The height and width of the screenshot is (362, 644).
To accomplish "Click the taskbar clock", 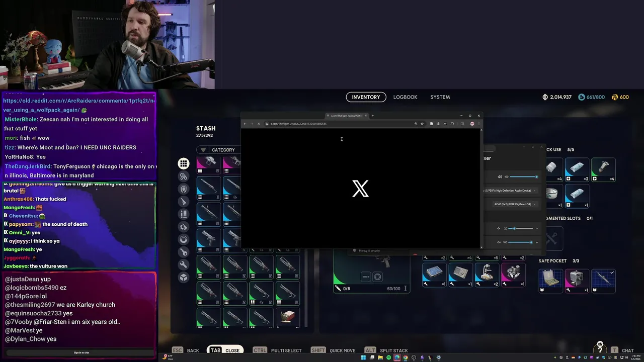I will 635,357.
